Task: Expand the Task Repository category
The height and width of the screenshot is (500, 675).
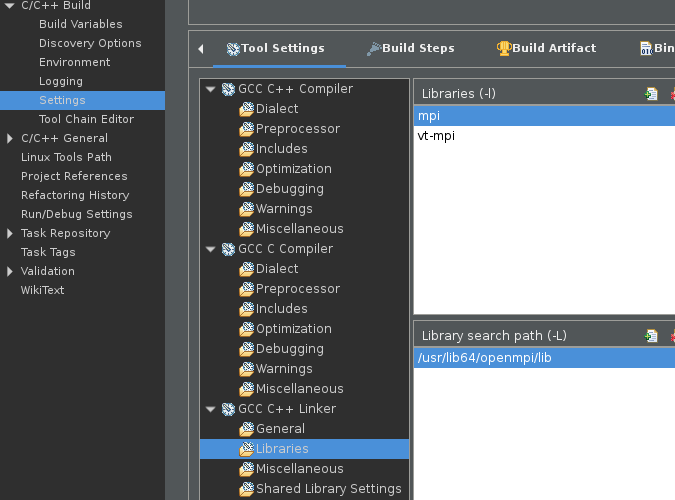Action: tap(10, 233)
